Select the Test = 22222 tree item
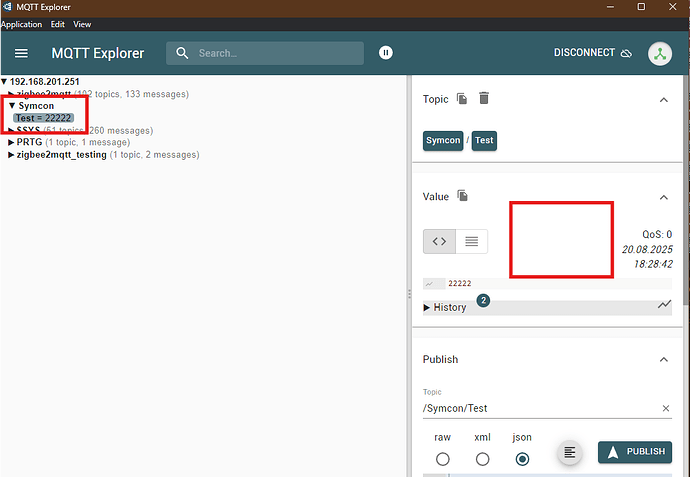Viewport: 690px width, 477px height. click(43, 118)
